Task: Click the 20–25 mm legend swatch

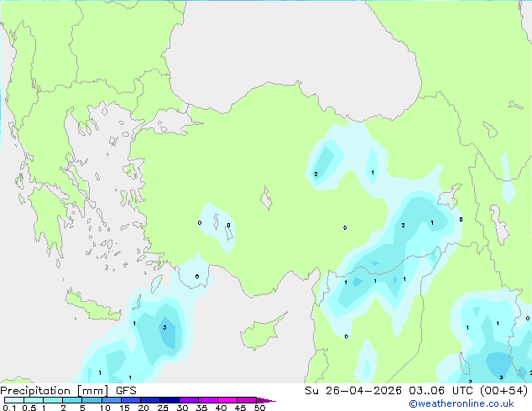Action: click(149, 400)
